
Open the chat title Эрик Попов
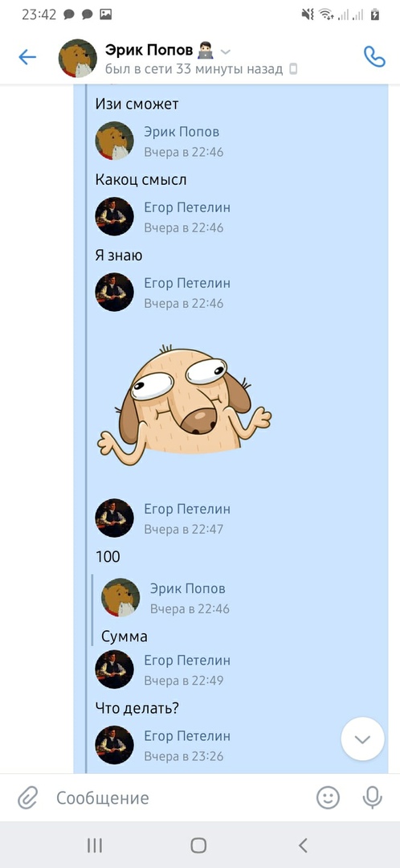point(149,51)
